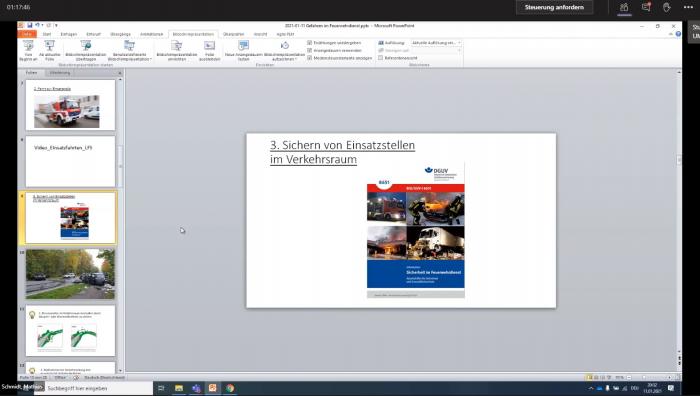This screenshot has width=700, height=396.
Task: Click 'Steuerung anfordern' button
Action: tap(554, 7)
